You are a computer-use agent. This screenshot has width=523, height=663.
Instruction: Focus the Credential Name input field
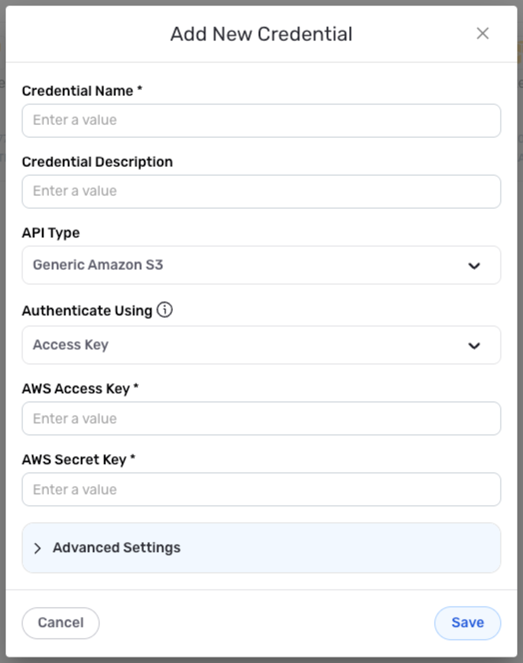261,121
